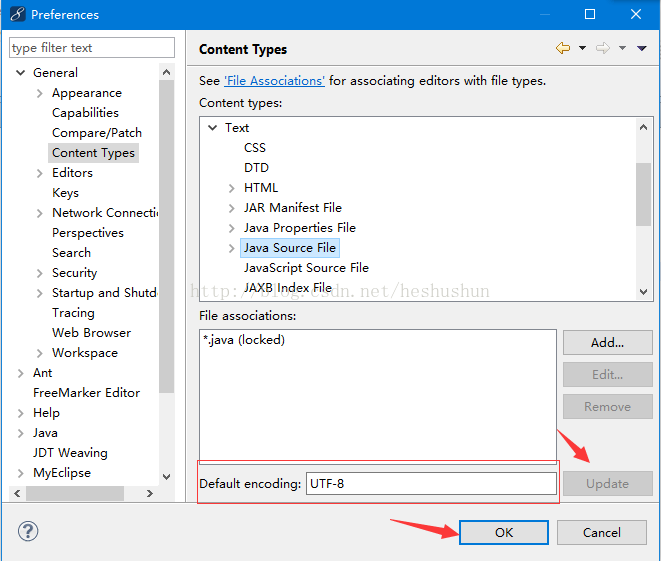Expand the Editors node
The height and width of the screenshot is (561, 661).
click(40, 173)
